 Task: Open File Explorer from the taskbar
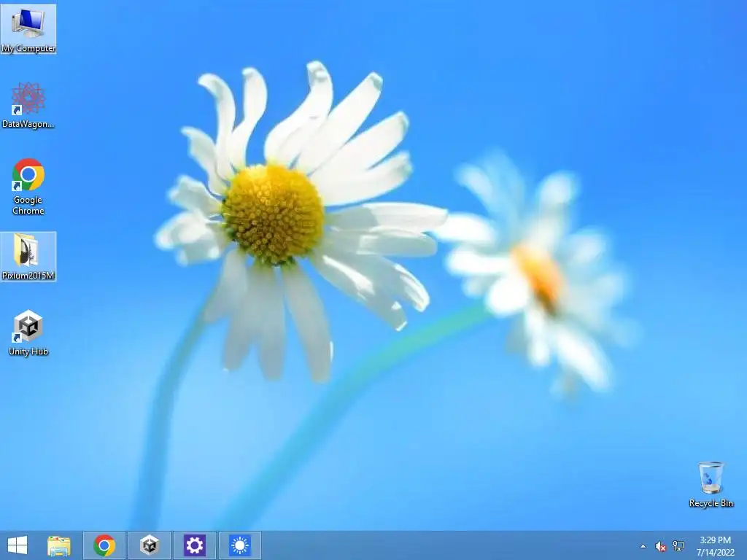point(59,545)
